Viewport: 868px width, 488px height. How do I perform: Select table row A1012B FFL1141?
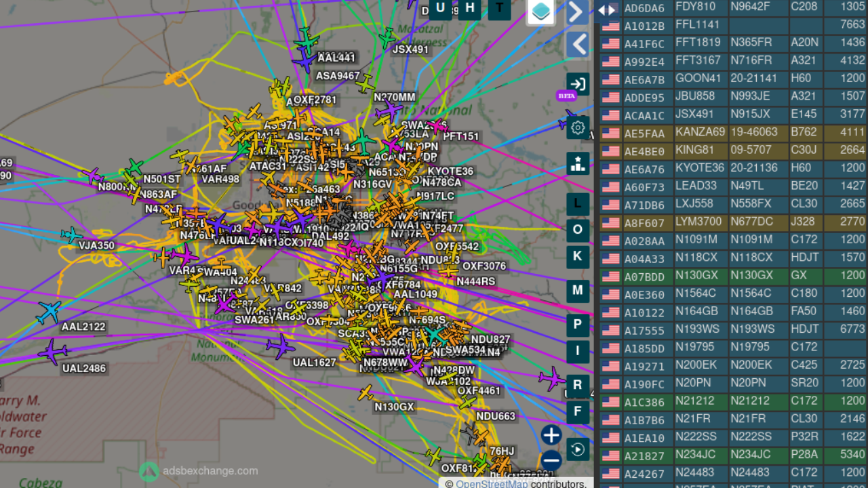pos(733,25)
